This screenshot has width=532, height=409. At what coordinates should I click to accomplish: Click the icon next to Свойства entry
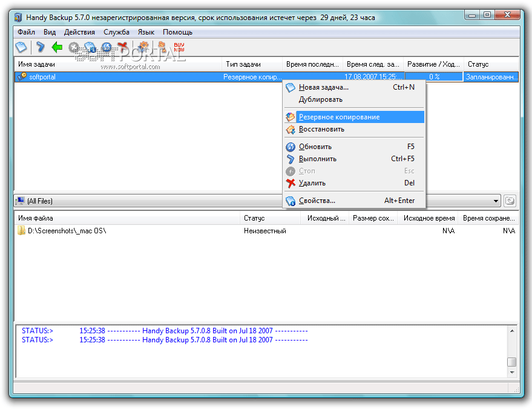291,201
